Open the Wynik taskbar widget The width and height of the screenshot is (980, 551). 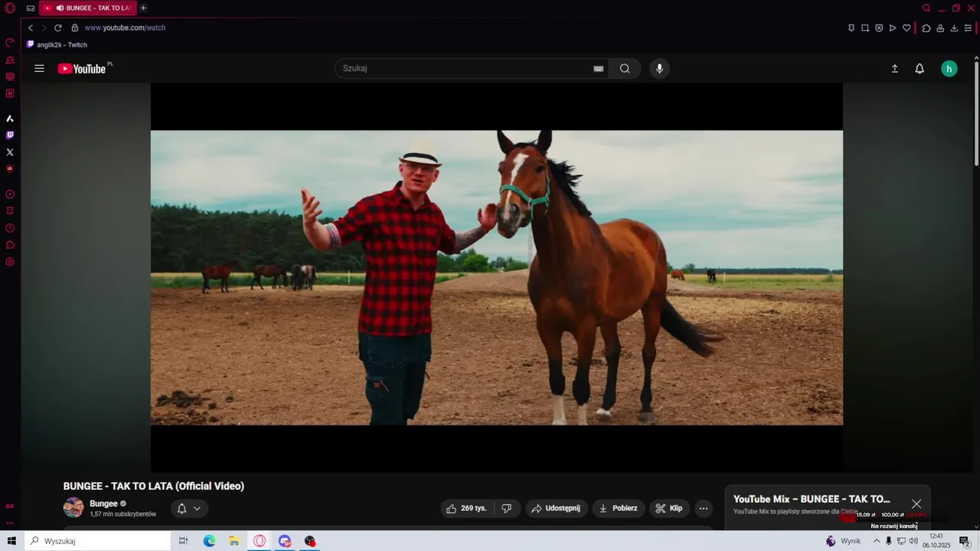(843, 541)
